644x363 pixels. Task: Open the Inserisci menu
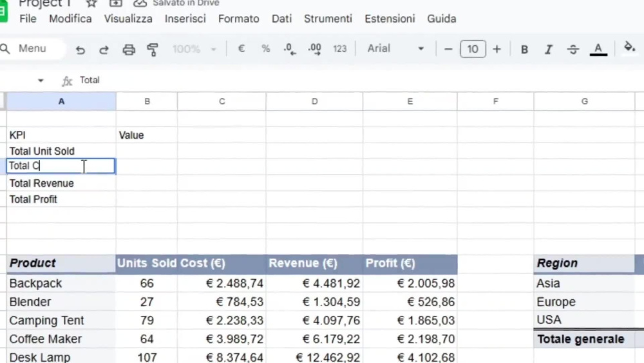pos(185,19)
